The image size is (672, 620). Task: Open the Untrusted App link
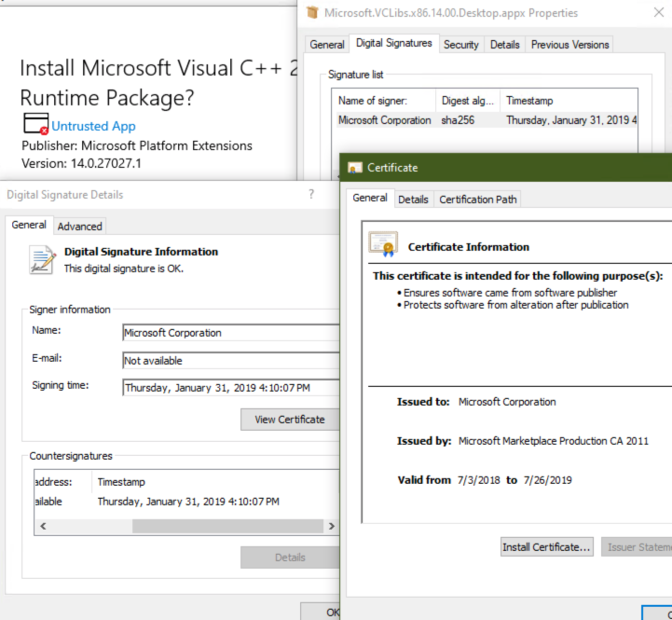[93, 126]
